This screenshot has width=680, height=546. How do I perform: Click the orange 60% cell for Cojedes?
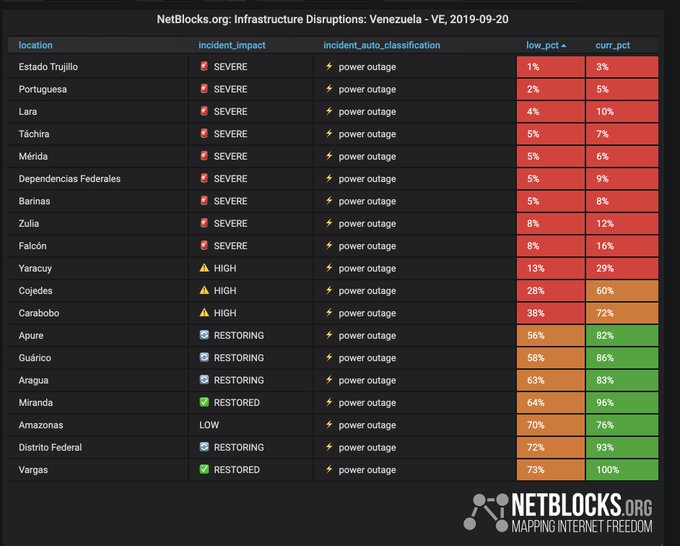pos(622,291)
